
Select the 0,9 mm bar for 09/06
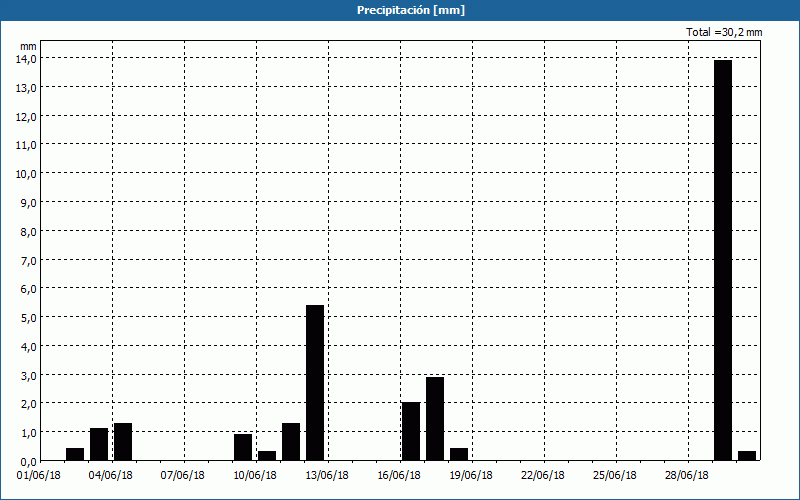click(243, 447)
